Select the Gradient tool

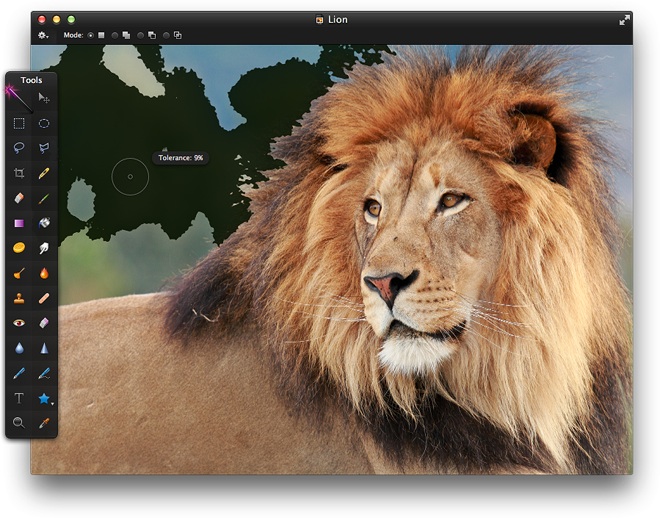(x=19, y=223)
